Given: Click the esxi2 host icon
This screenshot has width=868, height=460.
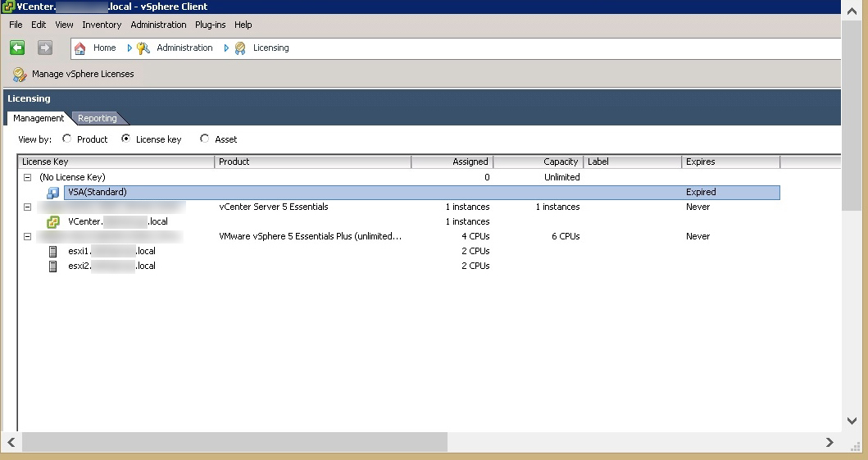Looking at the screenshot, I should pyautogui.click(x=53, y=266).
